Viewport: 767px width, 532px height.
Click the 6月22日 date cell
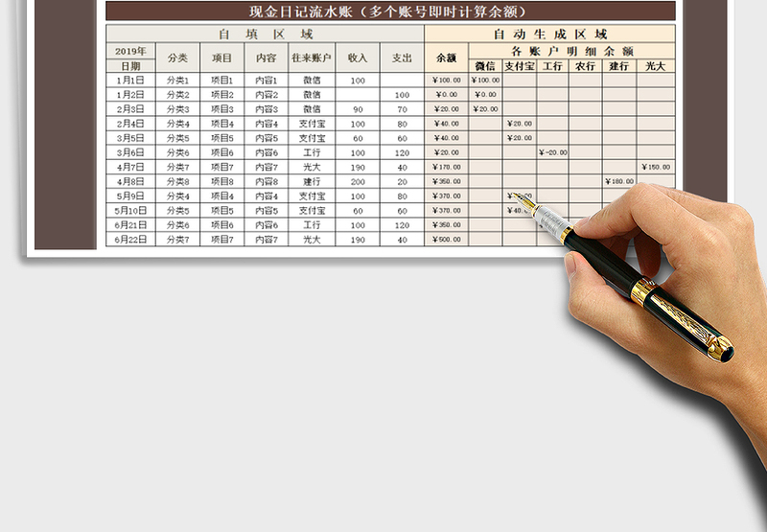click(130, 239)
